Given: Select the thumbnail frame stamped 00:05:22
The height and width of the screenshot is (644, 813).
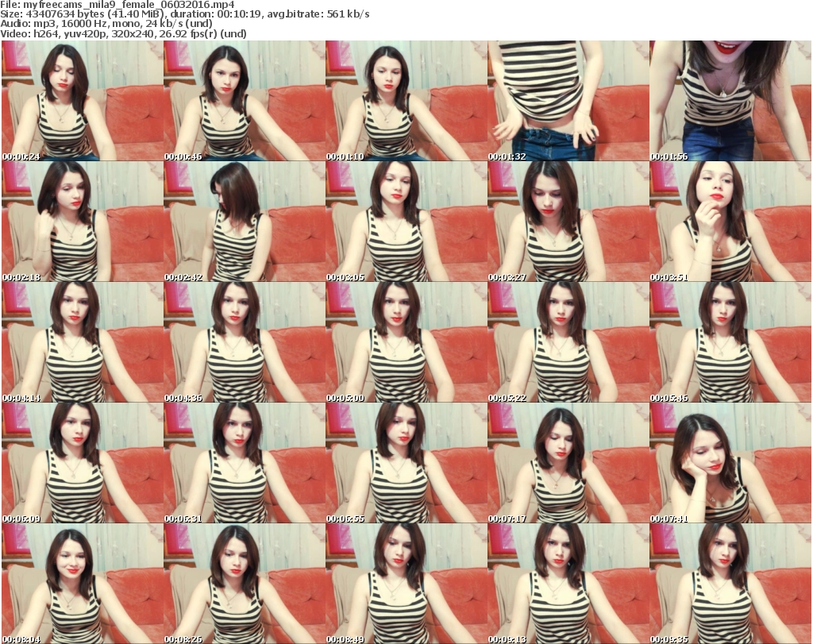Looking at the screenshot, I should click(x=568, y=342).
